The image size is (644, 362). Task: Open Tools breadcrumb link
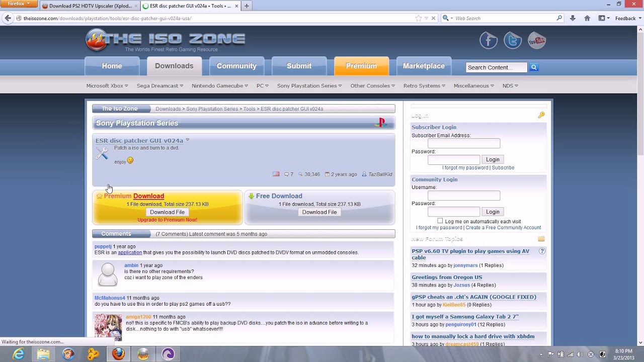[249, 109]
